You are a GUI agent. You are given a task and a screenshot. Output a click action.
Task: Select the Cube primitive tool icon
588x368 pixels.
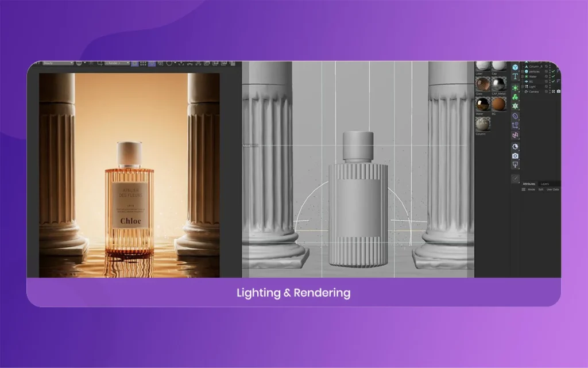515,68
